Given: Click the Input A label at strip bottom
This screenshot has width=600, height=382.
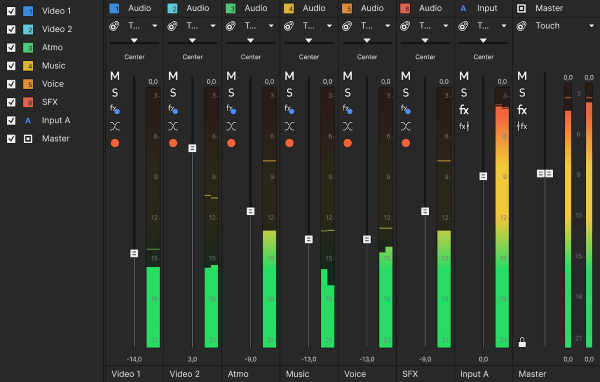Looking at the screenshot, I should pos(474,374).
